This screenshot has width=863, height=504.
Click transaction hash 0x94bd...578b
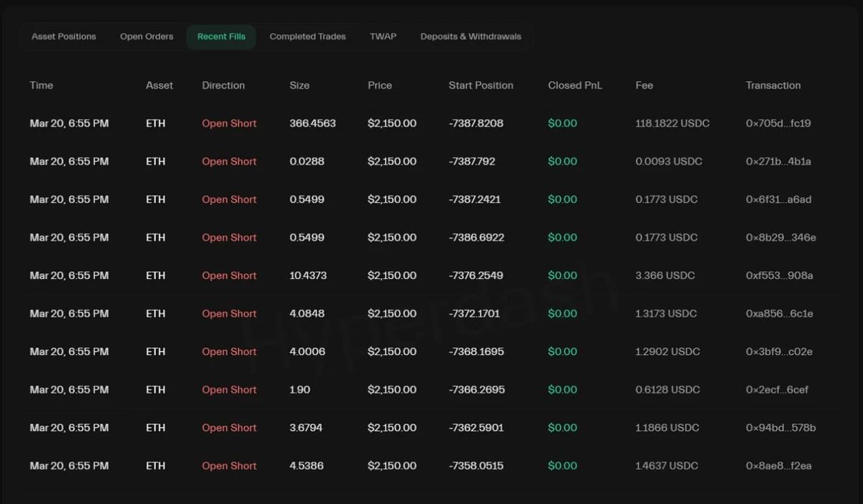pos(780,429)
